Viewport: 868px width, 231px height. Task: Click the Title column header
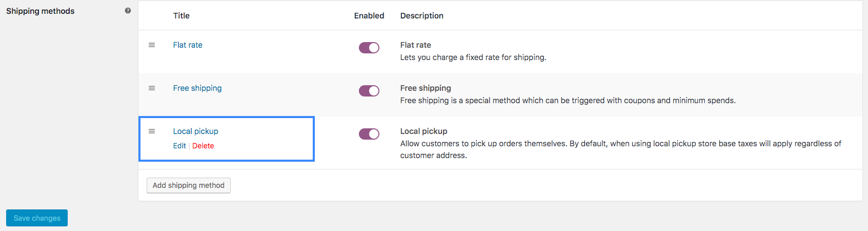tap(181, 16)
